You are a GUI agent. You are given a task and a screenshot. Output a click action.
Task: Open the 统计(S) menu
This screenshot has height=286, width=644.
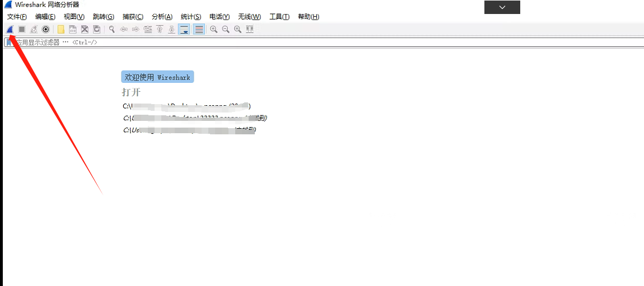click(x=191, y=17)
